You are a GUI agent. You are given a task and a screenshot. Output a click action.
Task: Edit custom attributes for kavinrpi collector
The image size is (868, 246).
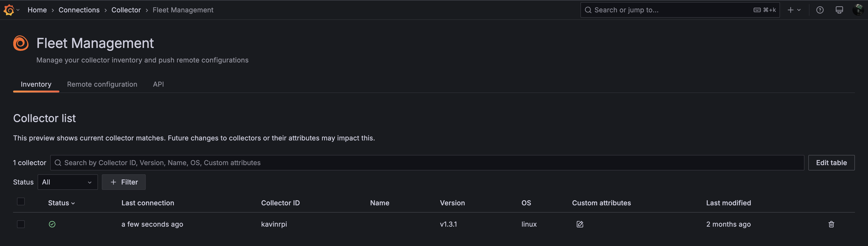[579, 224]
